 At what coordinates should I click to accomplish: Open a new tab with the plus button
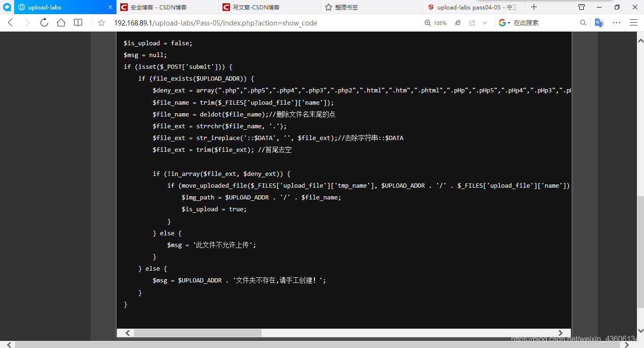[534, 7]
